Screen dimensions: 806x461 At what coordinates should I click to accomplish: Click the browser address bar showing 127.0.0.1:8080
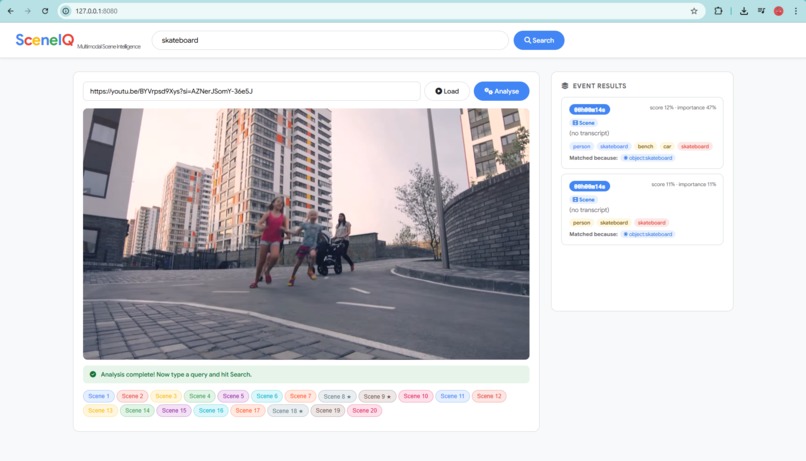pos(380,11)
